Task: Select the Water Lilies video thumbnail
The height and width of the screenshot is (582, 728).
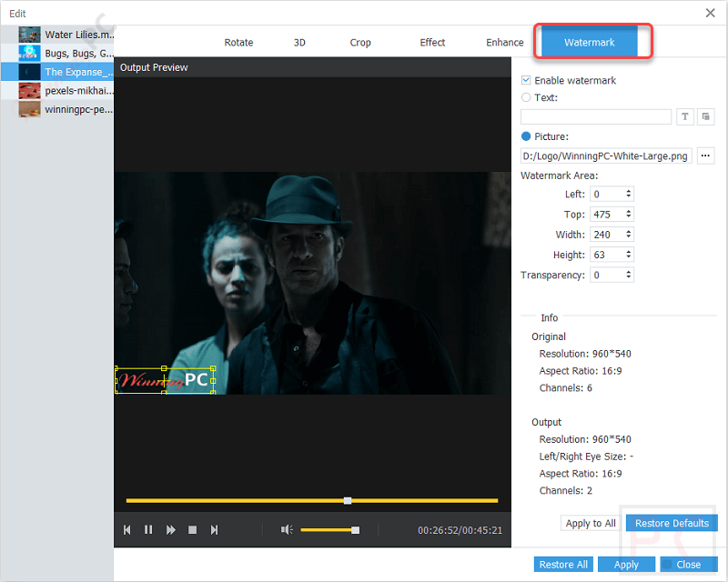Action: tap(29, 35)
